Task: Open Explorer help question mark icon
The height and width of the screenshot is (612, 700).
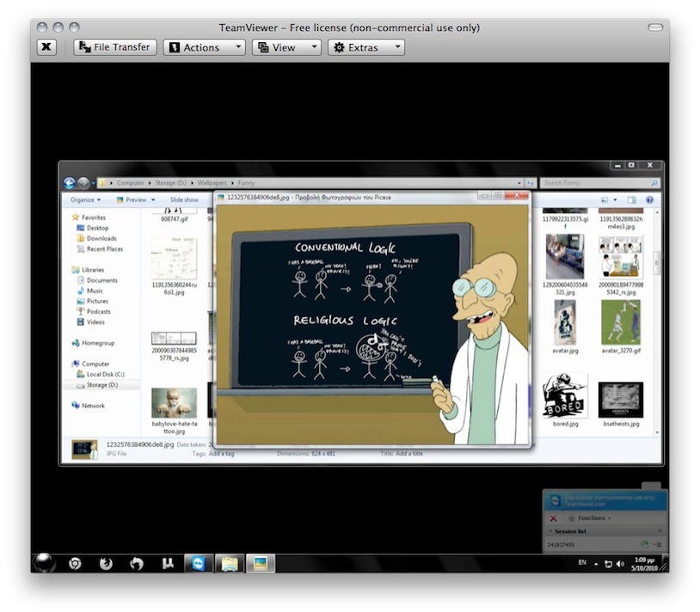Action: pos(649,199)
